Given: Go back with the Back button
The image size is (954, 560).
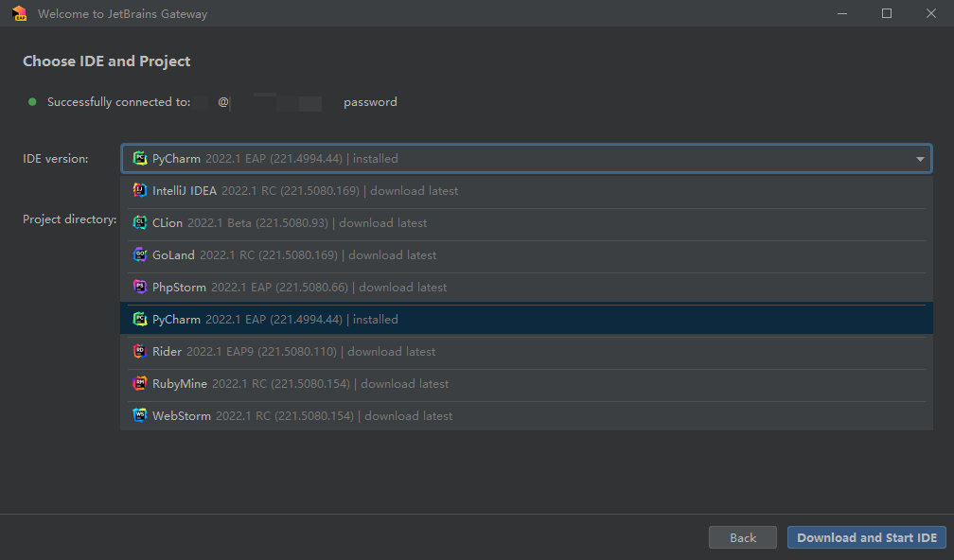Looking at the screenshot, I should pyautogui.click(x=743, y=537).
